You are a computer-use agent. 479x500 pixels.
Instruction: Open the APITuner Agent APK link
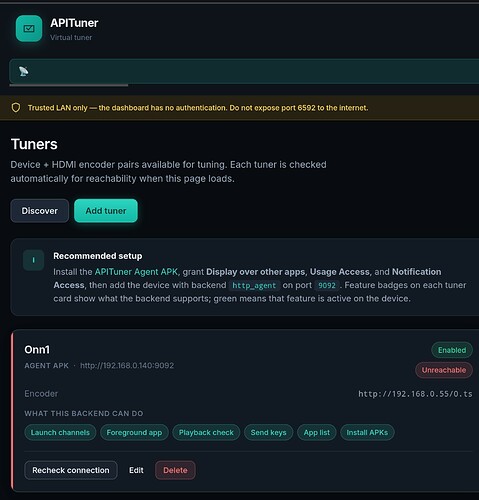pos(136,272)
